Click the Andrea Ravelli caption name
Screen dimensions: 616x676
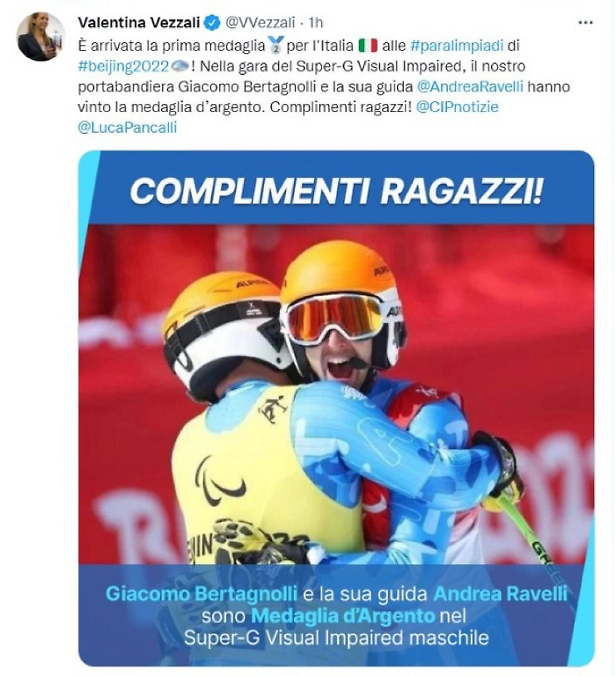501,593
